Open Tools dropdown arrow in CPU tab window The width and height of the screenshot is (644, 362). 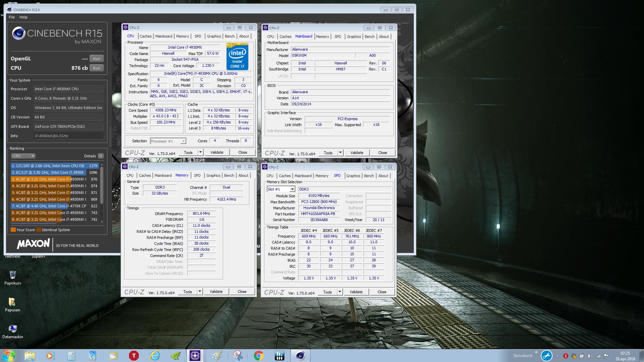[x=200, y=152]
